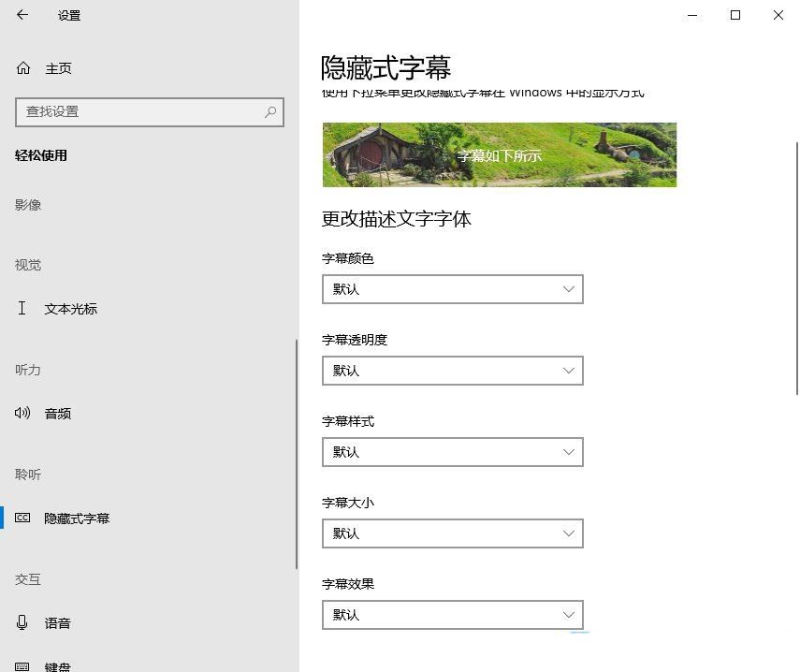Viewport: 800px width, 672px height.
Task: Open 语音 settings page
Action: [x=58, y=623]
